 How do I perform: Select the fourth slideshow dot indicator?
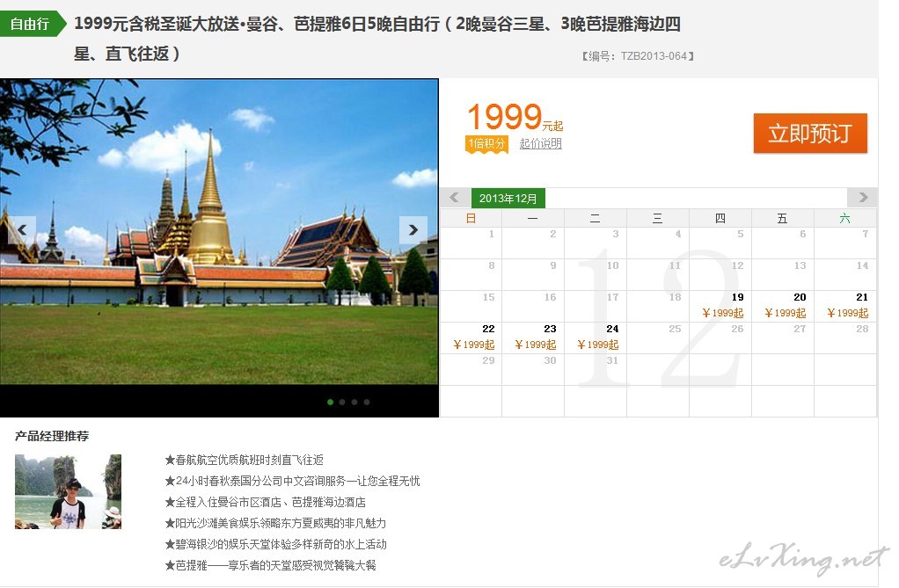tap(367, 403)
